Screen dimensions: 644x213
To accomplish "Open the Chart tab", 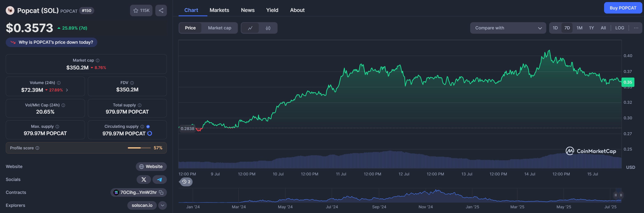I will [x=191, y=10].
